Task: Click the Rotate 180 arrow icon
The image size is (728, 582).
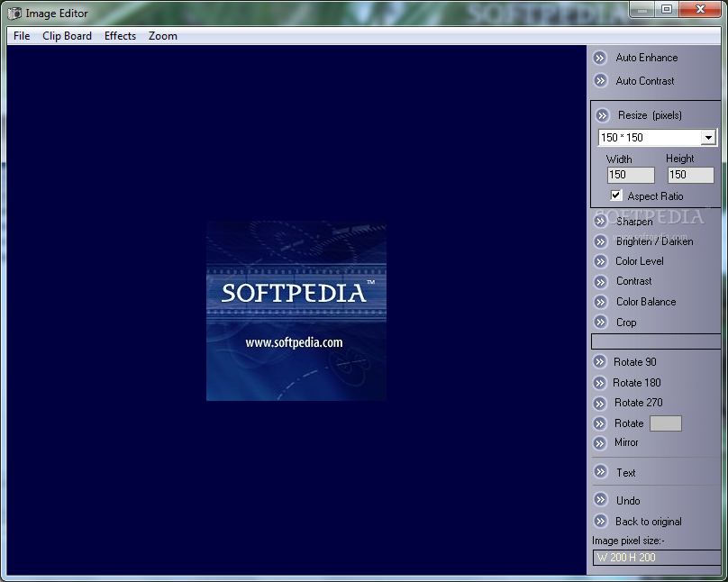Action: coord(600,383)
